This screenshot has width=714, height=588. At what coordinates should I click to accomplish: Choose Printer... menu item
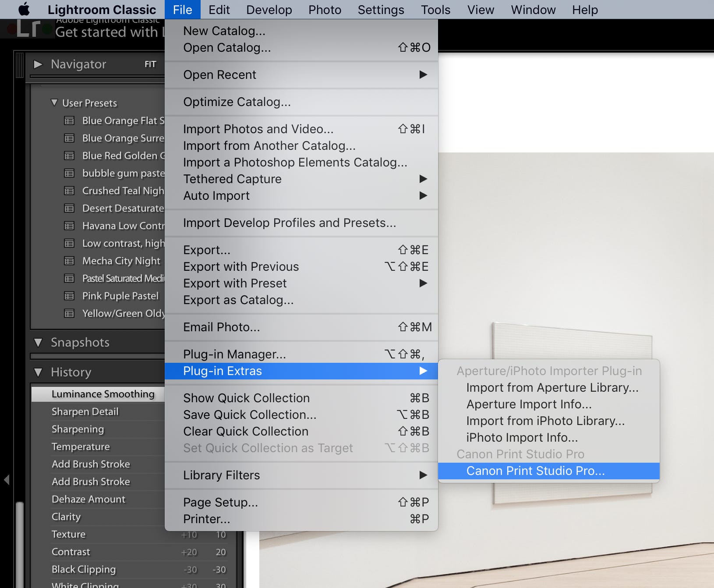tap(301, 519)
